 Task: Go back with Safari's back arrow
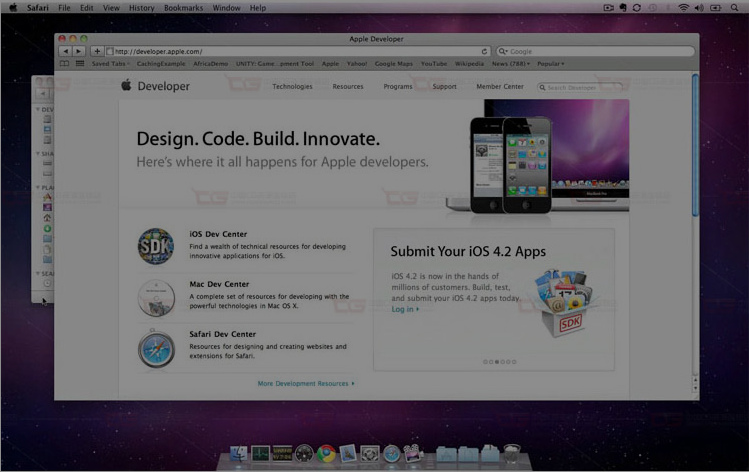[65, 51]
